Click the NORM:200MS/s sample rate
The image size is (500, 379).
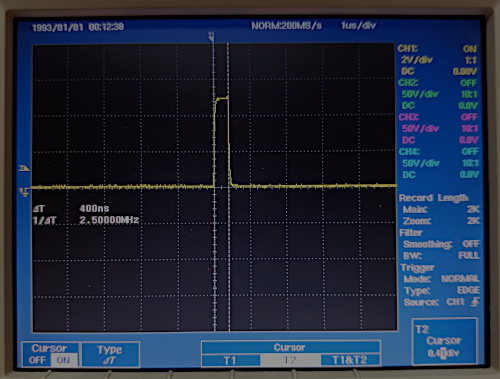[x=287, y=26]
